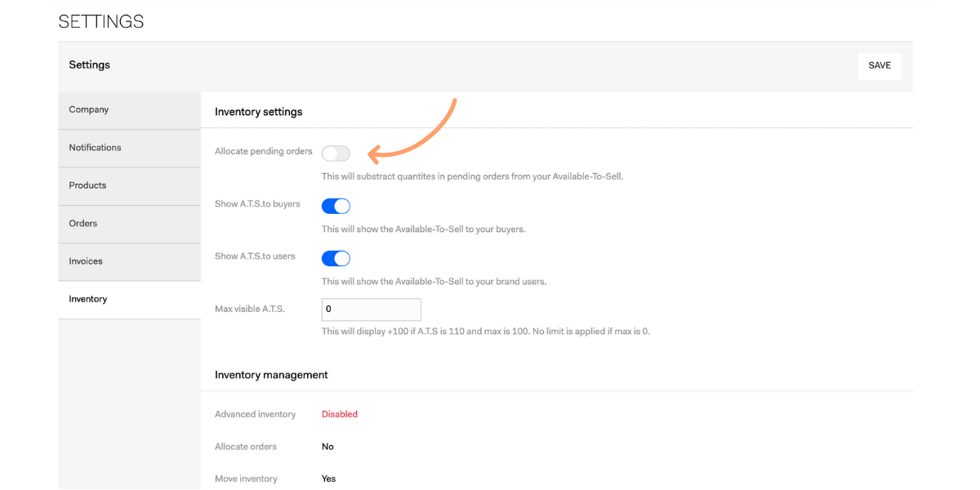Click the SAVE button
This screenshot has width=980, height=490.
[x=880, y=66]
